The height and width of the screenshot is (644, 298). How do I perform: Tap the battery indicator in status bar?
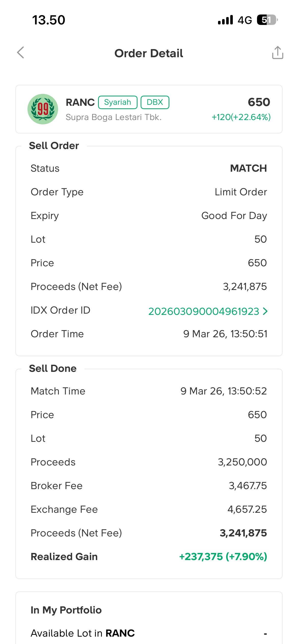[x=267, y=20]
